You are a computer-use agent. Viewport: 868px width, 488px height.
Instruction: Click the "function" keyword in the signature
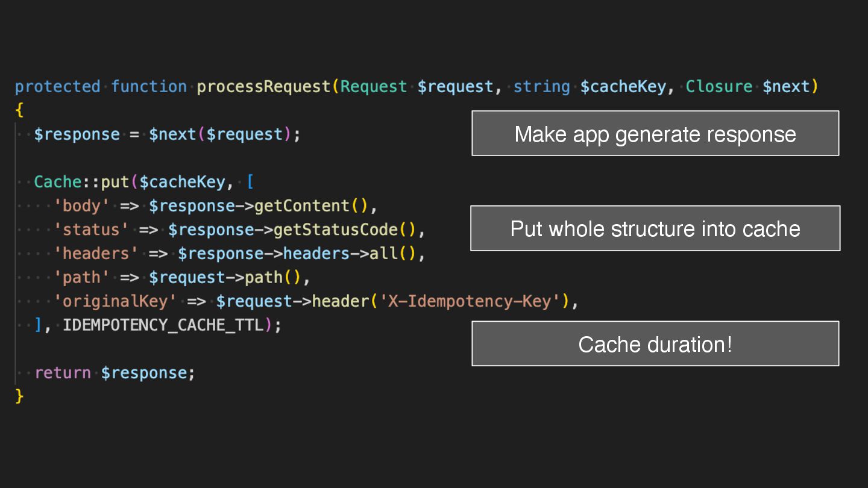149,87
